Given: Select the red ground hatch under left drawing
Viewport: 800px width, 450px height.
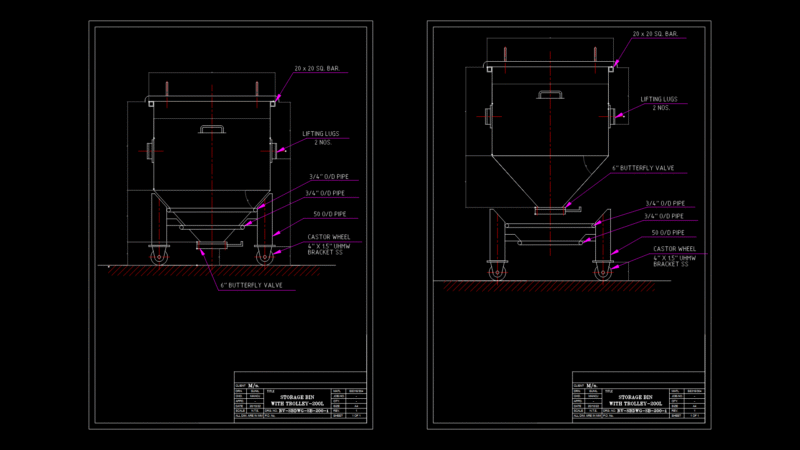Looking at the screenshot, I should click(214, 271).
